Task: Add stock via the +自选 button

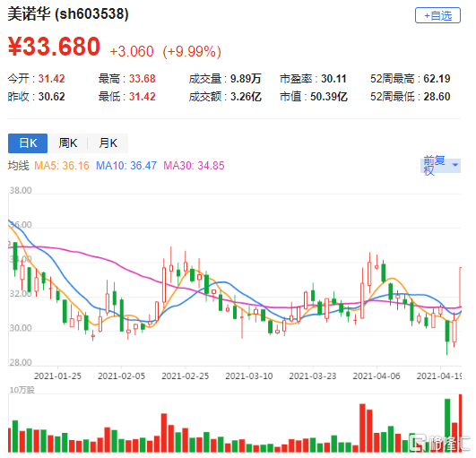Action: (x=437, y=15)
